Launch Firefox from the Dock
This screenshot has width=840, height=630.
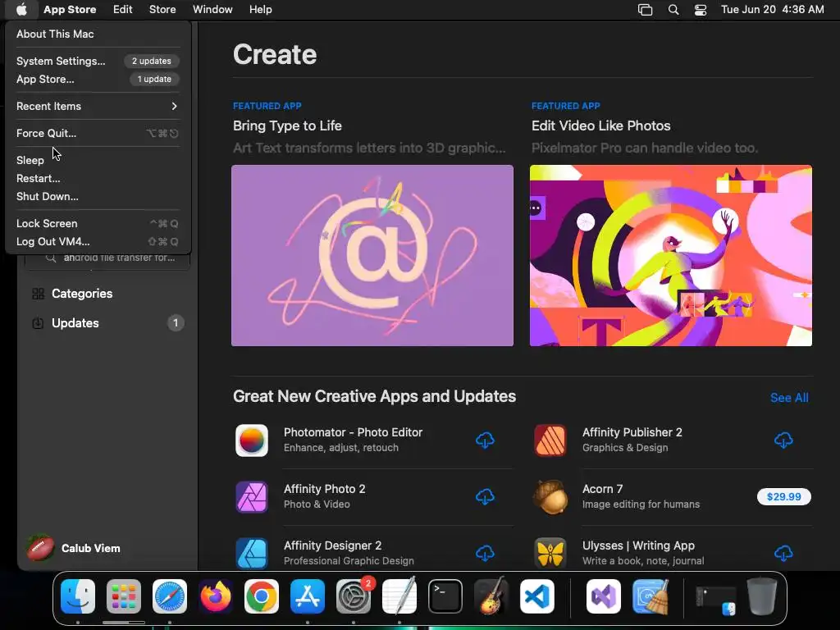click(x=216, y=596)
